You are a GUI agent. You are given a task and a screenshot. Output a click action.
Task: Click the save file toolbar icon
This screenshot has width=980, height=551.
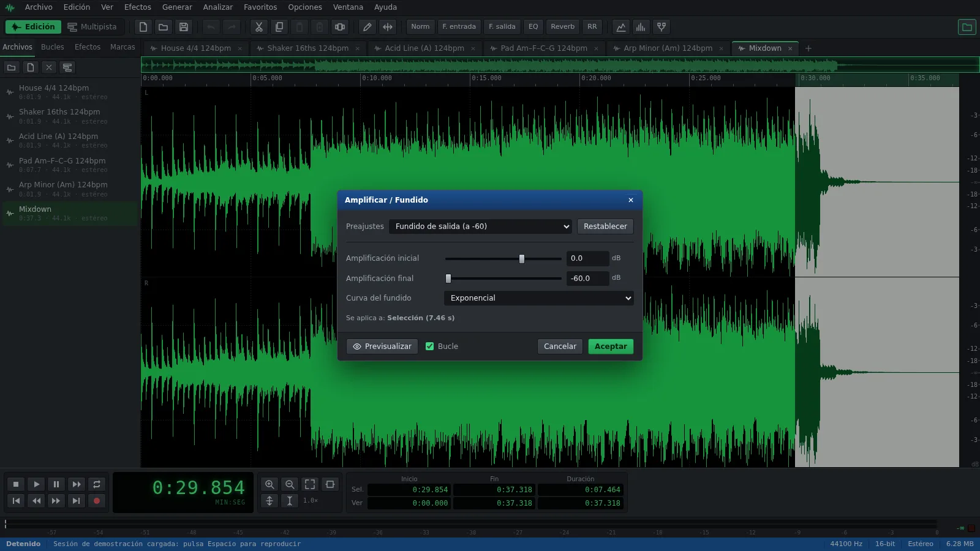tap(183, 27)
